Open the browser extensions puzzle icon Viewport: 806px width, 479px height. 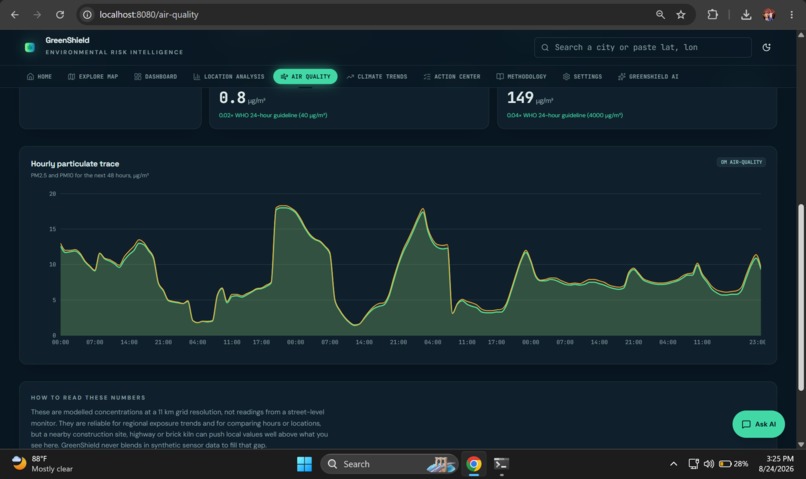pyautogui.click(x=712, y=14)
